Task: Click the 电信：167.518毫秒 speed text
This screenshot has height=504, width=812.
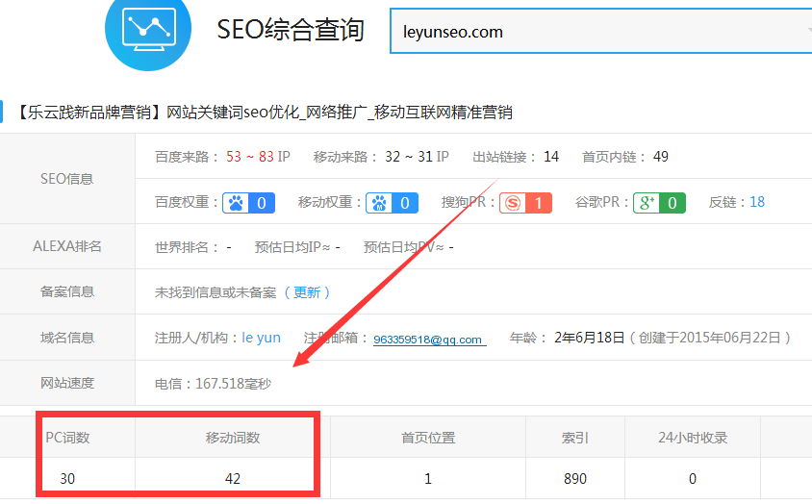Action: point(213,384)
